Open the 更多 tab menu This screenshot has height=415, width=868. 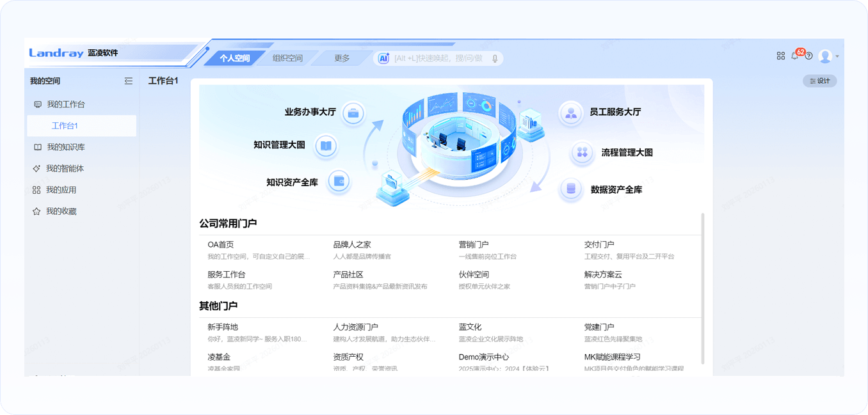pyautogui.click(x=342, y=58)
